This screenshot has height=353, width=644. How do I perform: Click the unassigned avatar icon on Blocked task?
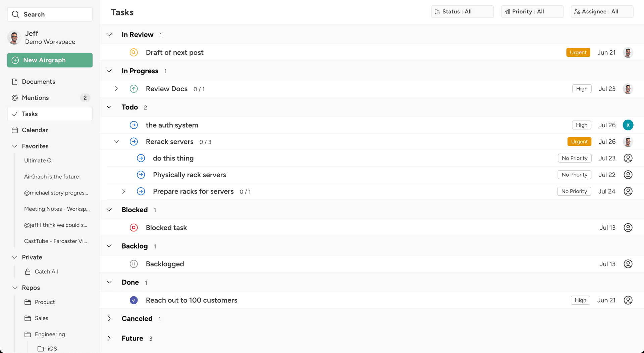[628, 228]
